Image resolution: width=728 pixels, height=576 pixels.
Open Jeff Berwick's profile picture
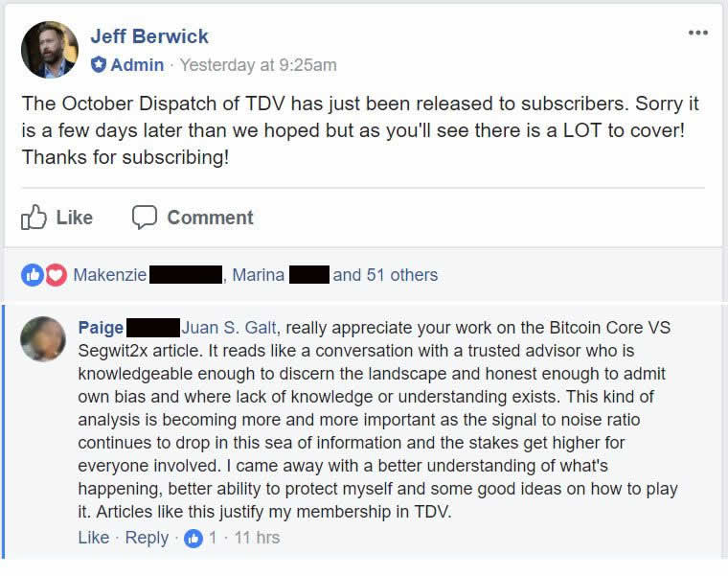49,50
